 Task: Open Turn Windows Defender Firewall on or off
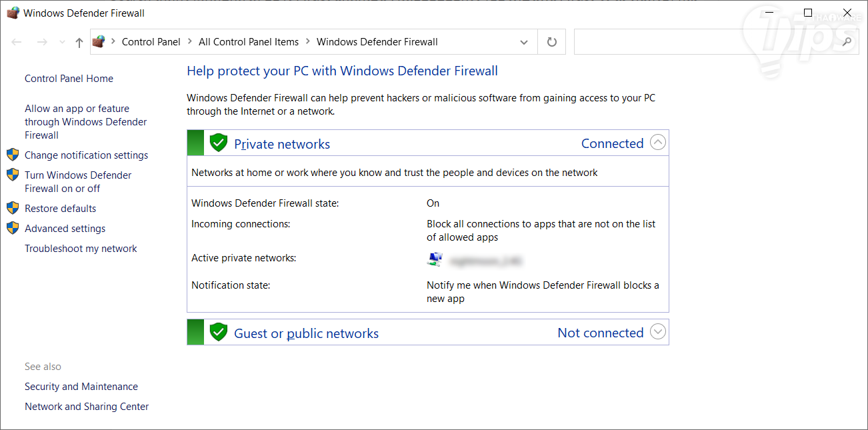click(x=78, y=181)
